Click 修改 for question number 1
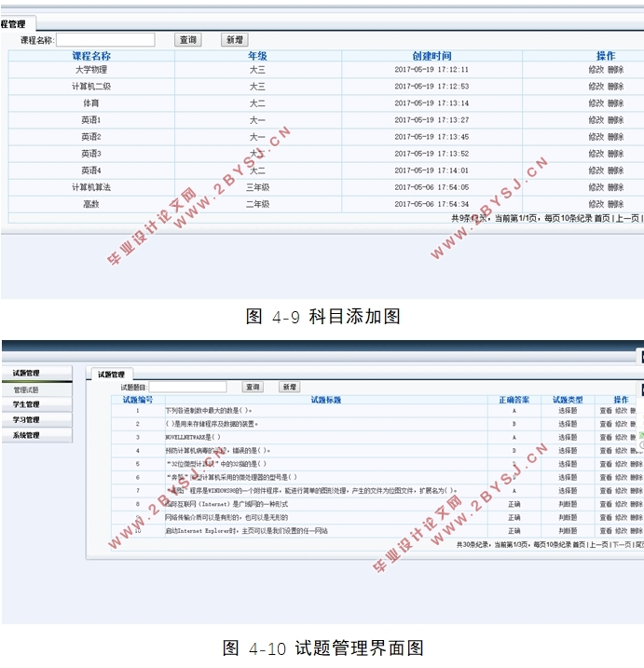Screen dimensions: 644x668 pos(621,411)
